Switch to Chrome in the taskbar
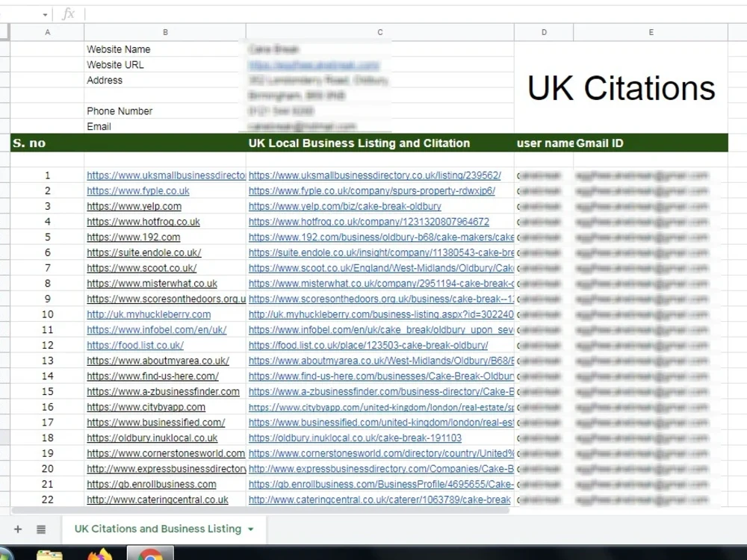This screenshot has width=747, height=560. (150, 554)
